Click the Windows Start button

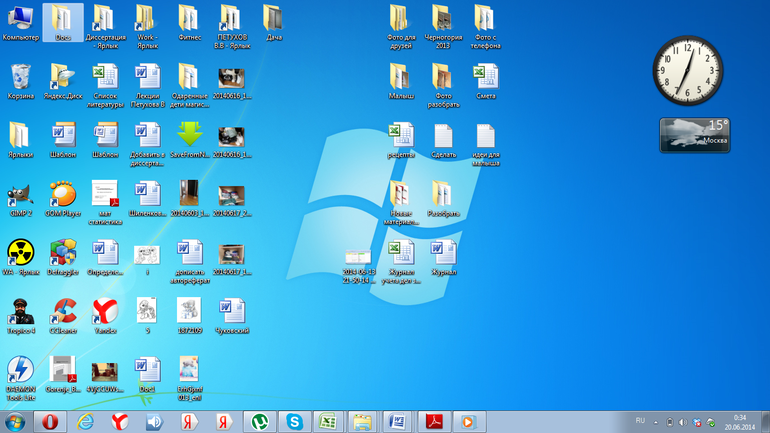click(x=14, y=421)
